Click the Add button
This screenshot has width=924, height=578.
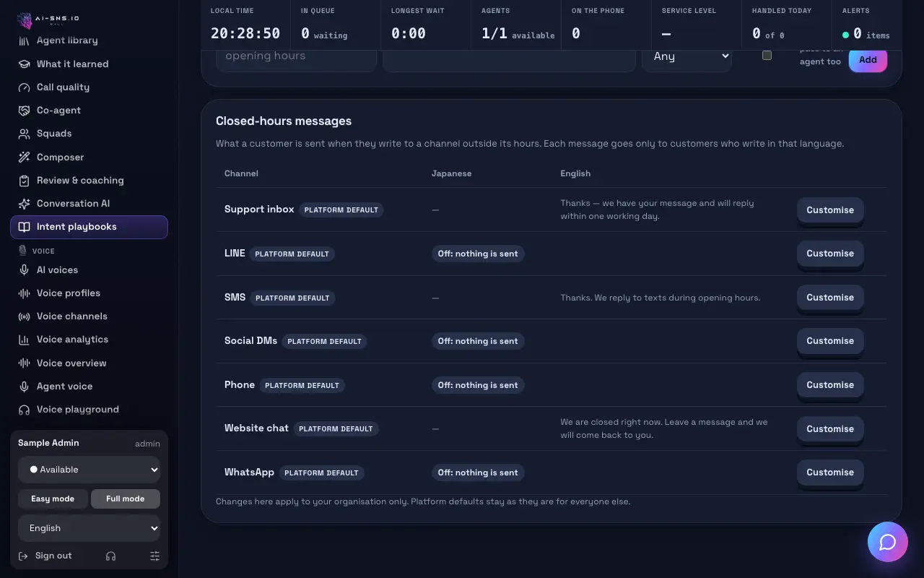click(868, 60)
